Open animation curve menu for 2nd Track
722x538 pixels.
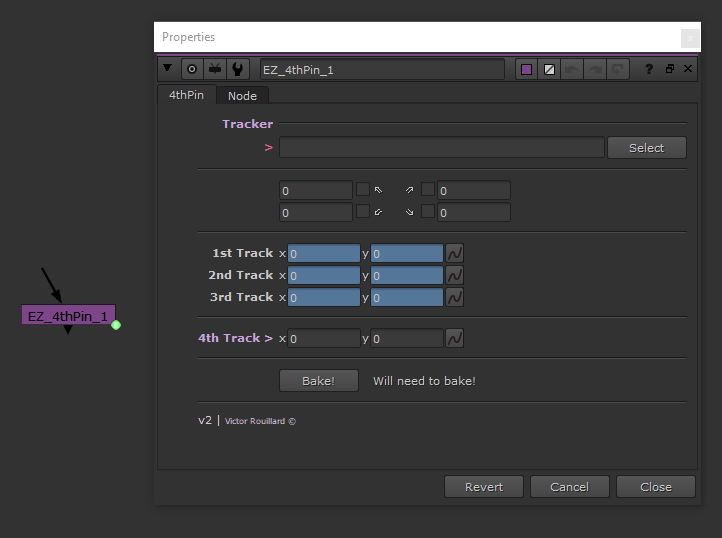[454, 276]
